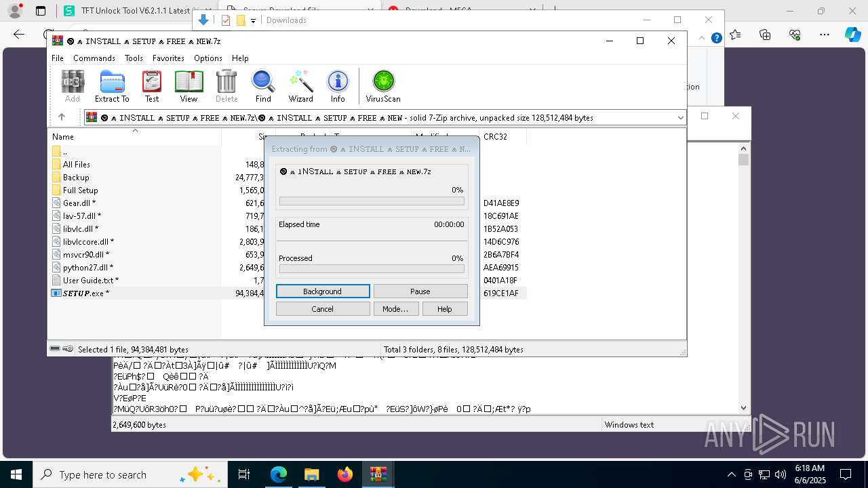The width and height of the screenshot is (868, 488).
Task: Open Edge browser essentials heart icon
Action: click(x=795, y=35)
